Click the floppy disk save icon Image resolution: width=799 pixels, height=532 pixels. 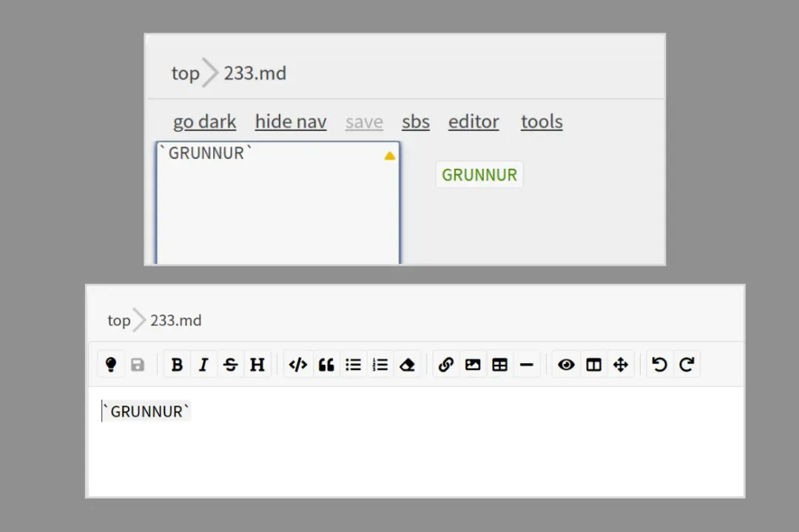[138, 364]
